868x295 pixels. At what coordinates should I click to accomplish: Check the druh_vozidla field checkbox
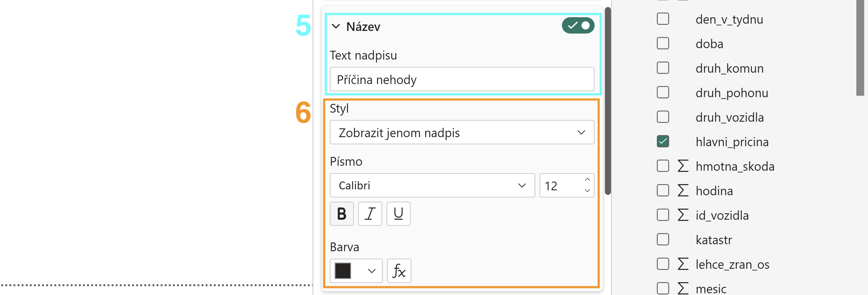click(663, 117)
